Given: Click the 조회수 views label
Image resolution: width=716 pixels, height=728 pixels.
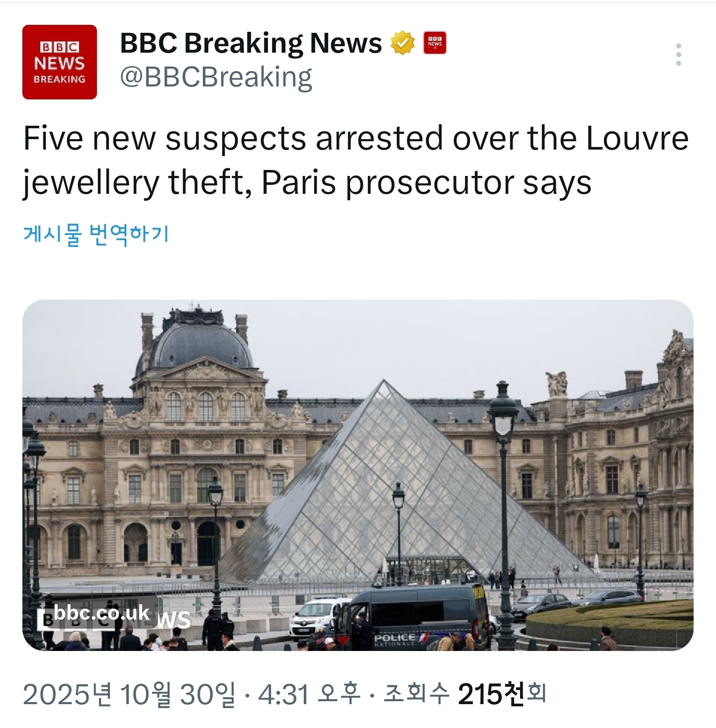Looking at the screenshot, I should click(416, 694).
